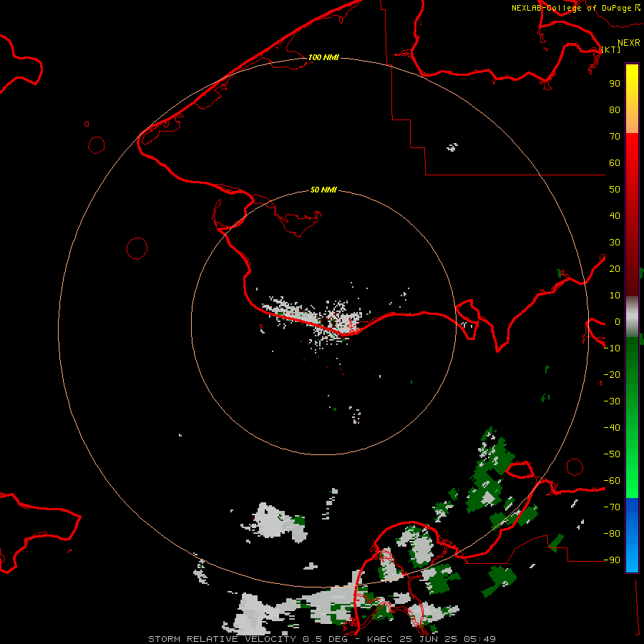Click the 40 value on velocity scale
The width and height of the screenshot is (644, 644).
coord(615,216)
